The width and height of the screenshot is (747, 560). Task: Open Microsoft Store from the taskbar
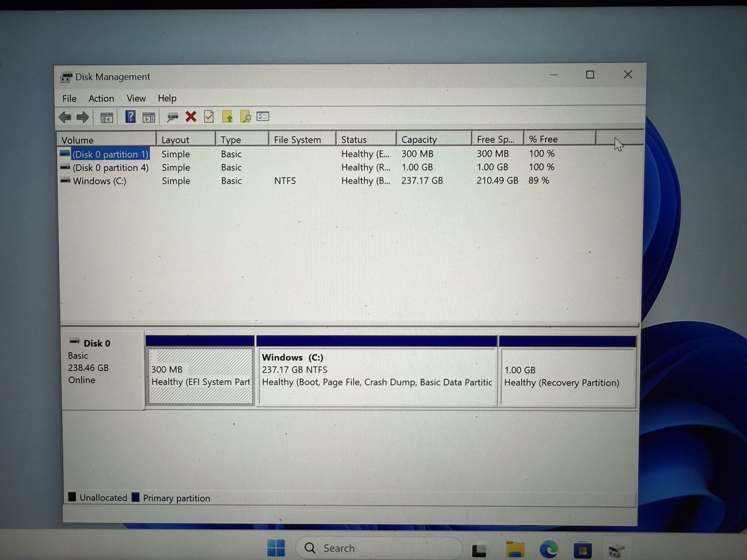point(582,550)
